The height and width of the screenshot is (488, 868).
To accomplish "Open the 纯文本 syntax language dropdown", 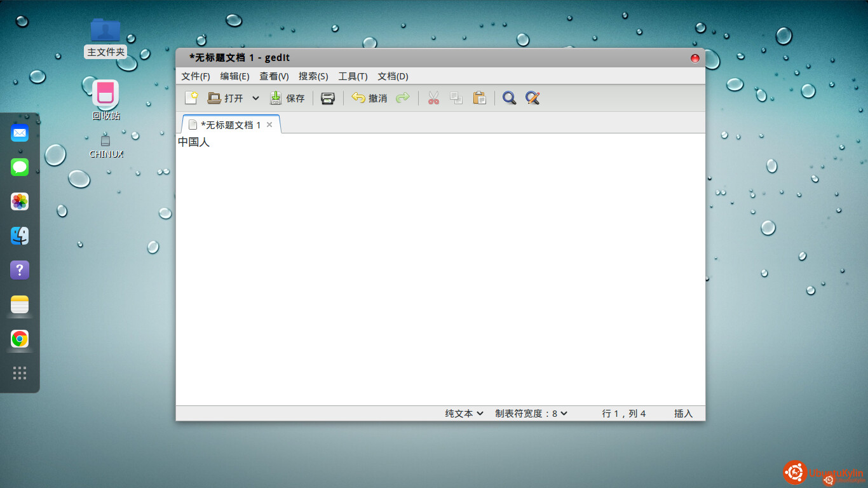I will [x=464, y=414].
